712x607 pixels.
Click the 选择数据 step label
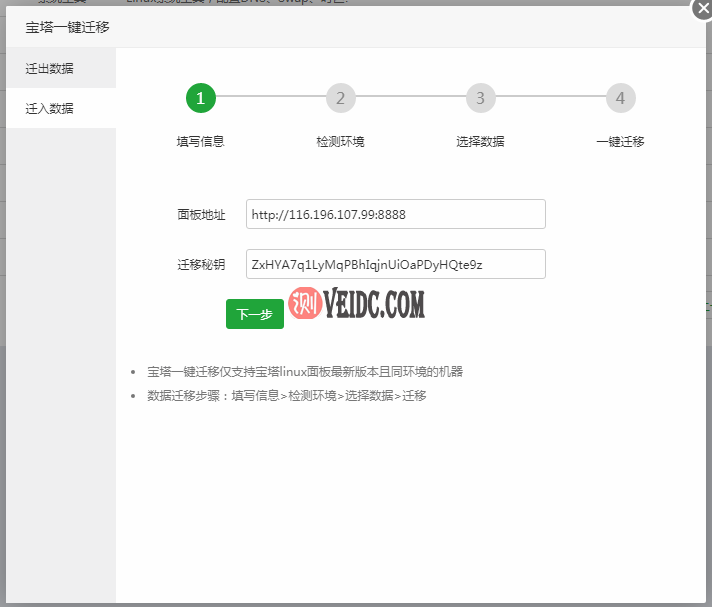tap(480, 142)
